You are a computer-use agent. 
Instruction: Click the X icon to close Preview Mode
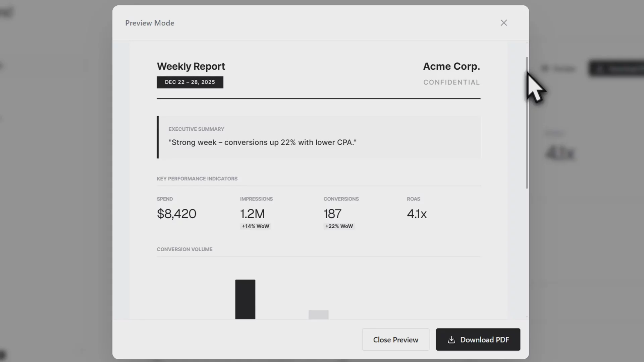(x=504, y=23)
